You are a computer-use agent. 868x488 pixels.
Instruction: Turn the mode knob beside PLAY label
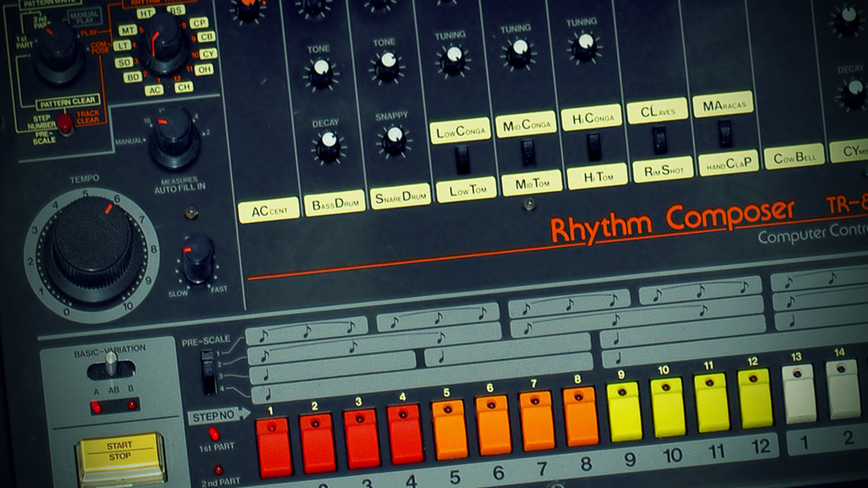click(59, 53)
